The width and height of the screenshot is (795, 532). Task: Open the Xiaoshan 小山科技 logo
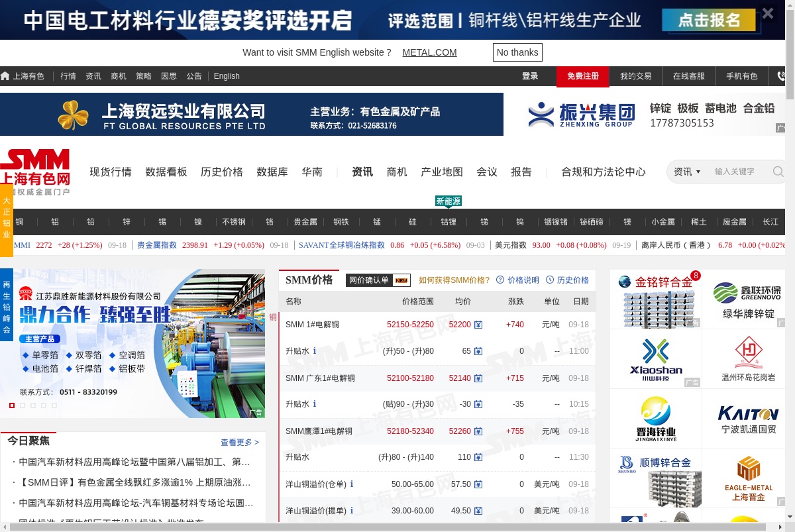pyautogui.click(x=656, y=359)
